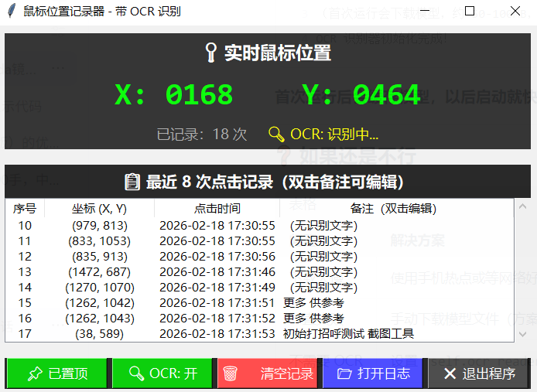Click the 备注 (双击编辑) column header
Image resolution: width=537 pixels, height=392 pixels.
pyautogui.click(x=393, y=208)
